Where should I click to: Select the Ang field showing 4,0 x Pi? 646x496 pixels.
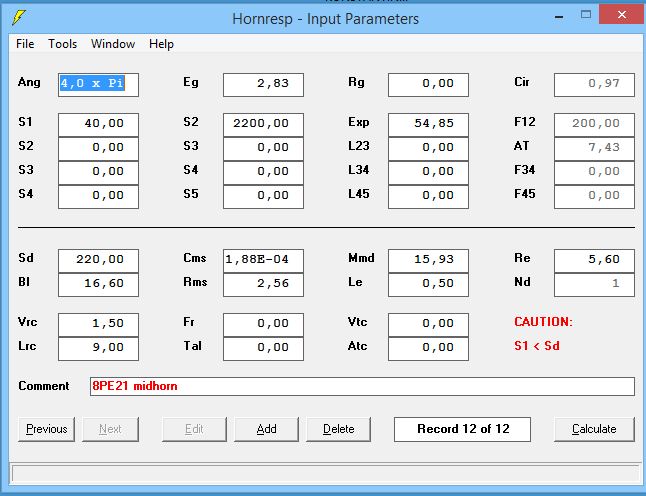point(98,85)
